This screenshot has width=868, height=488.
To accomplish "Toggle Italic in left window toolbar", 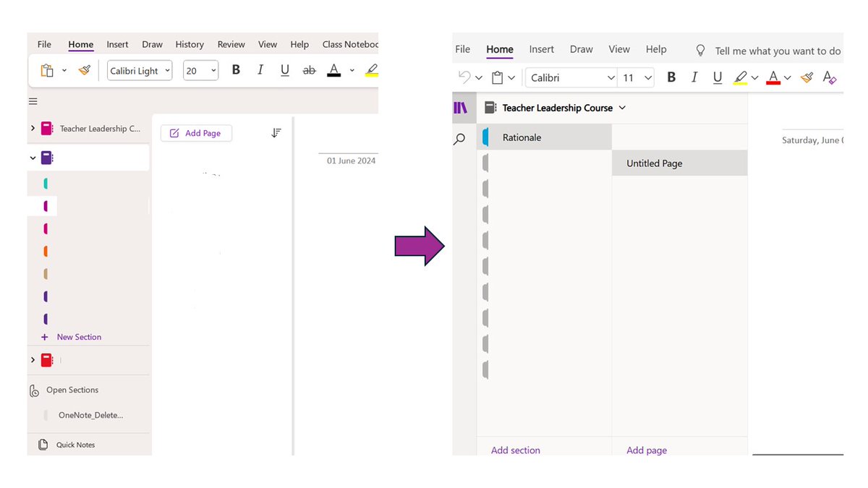I will (260, 70).
